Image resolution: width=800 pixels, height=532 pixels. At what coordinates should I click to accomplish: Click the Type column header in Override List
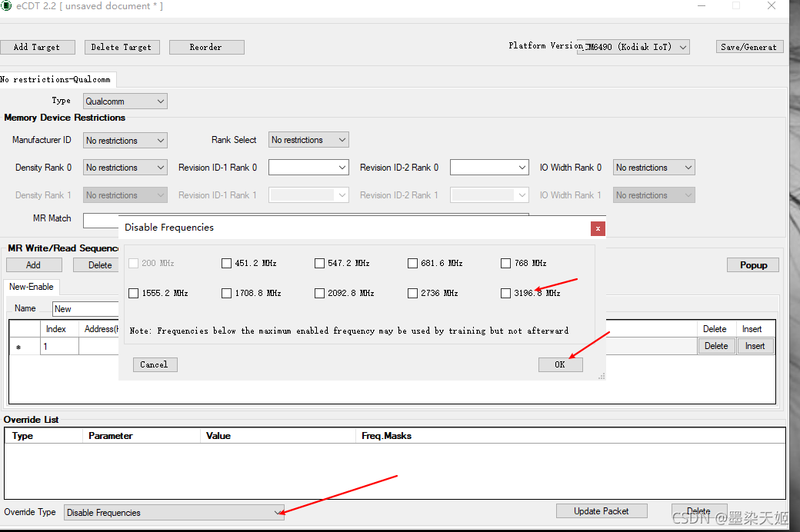(43, 436)
